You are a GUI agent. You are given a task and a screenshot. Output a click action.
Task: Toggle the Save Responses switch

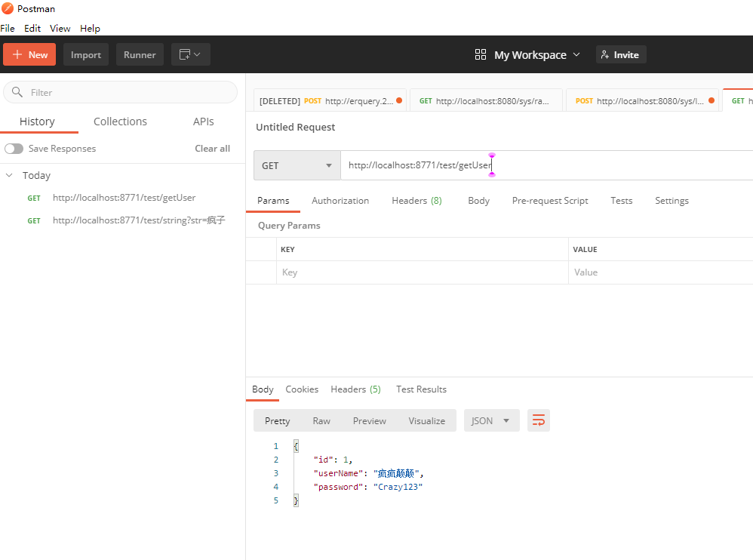pos(14,149)
